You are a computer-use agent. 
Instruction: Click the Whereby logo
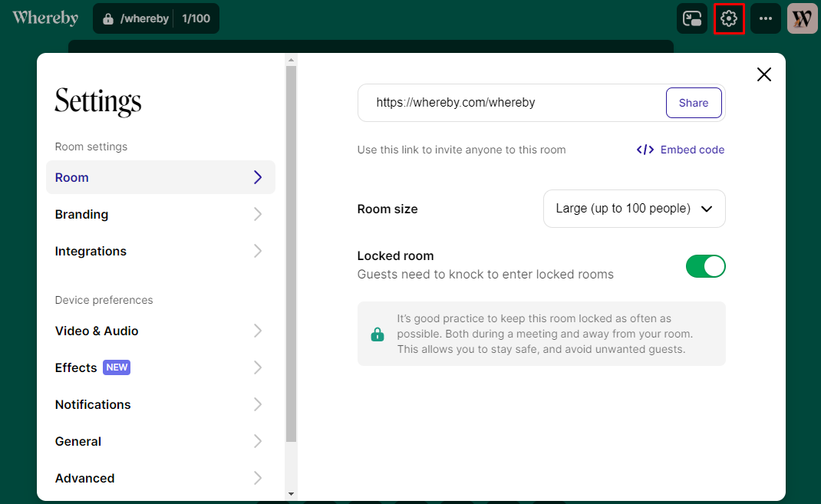[45, 18]
